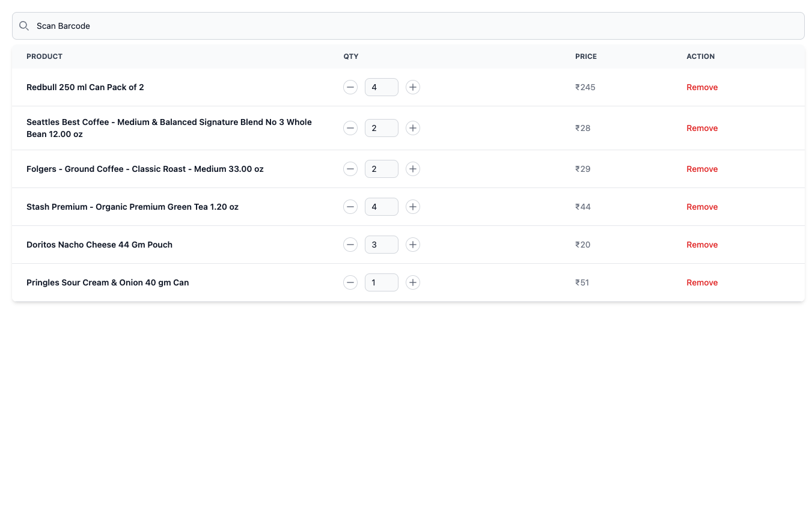This screenshot has height=506, width=812.
Task: Click the ₹20 price cell
Action: click(583, 245)
